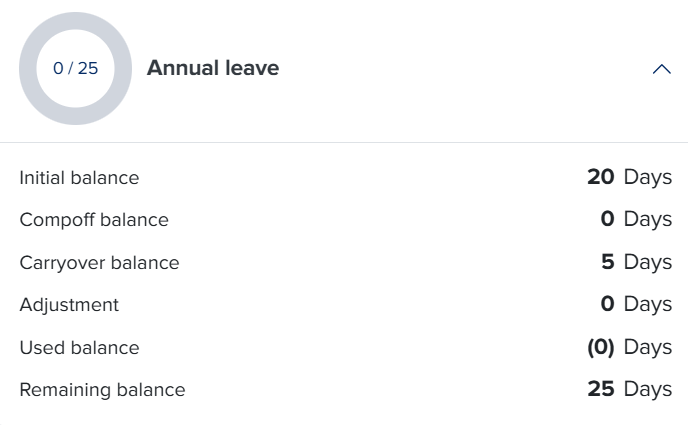Click the bold 0 Adjustment number

point(607,304)
